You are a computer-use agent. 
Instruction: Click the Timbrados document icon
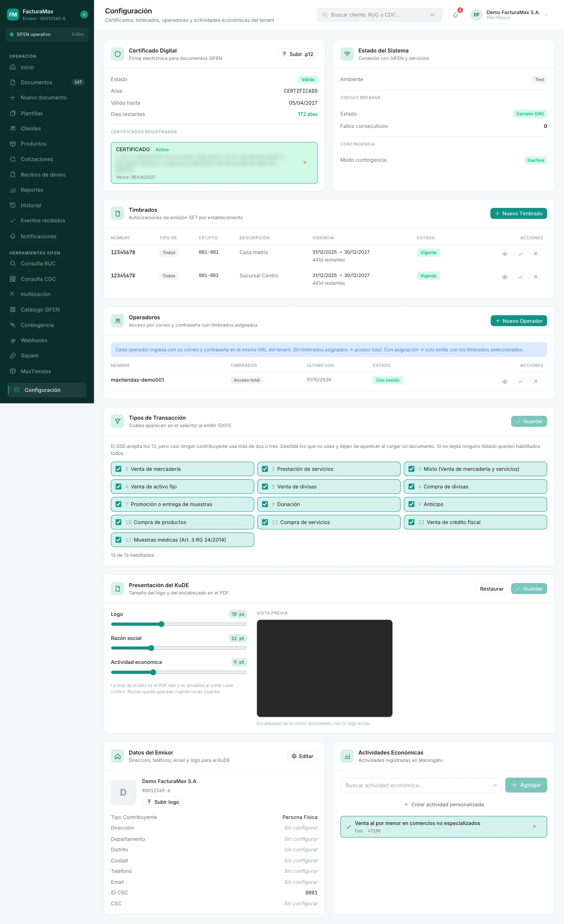click(117, 213)
